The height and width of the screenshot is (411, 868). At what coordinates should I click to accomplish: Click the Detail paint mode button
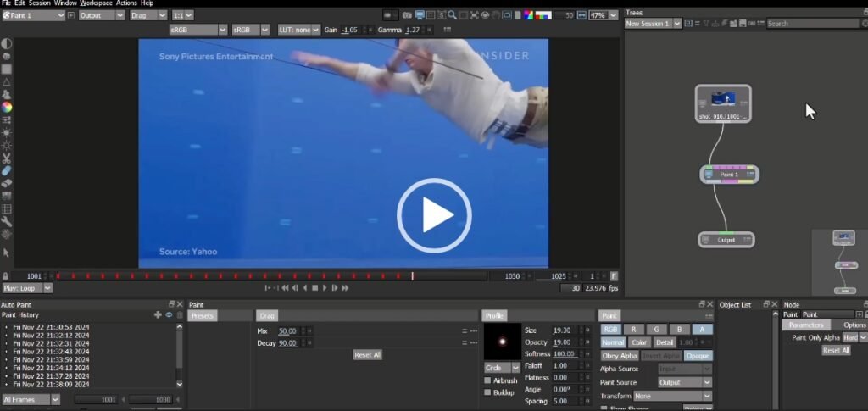[665, 342]
